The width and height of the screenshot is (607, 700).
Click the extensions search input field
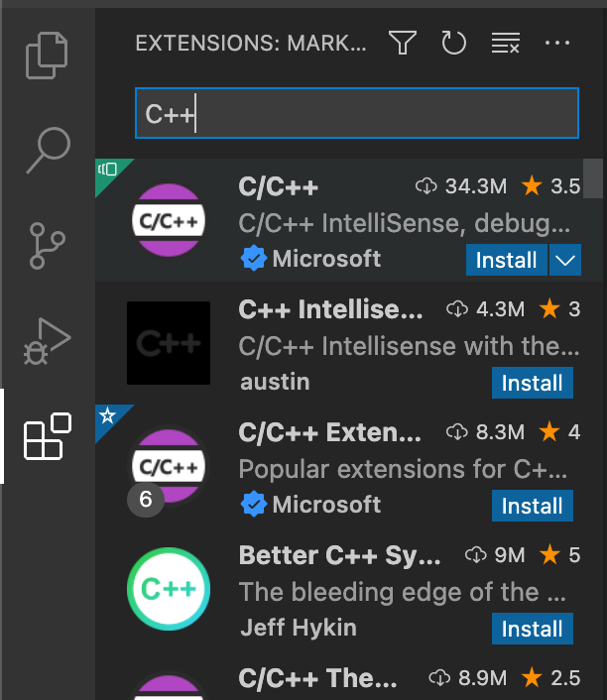tap(356, 114)
